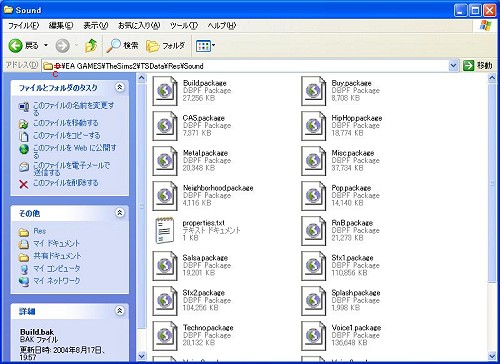
Task: Open the ツール(T) menu
Action: click(x=184, y=25)
